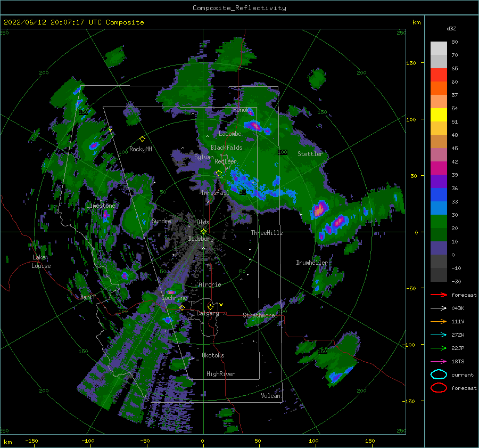The width and height of the screenshot is (479, 448).
Task: Click the storm cell southwest of Cochrane
Action: [x=168, y=320]
